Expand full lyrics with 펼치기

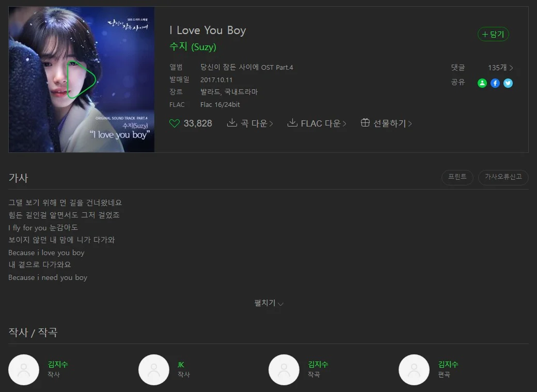tap(268, 303)
